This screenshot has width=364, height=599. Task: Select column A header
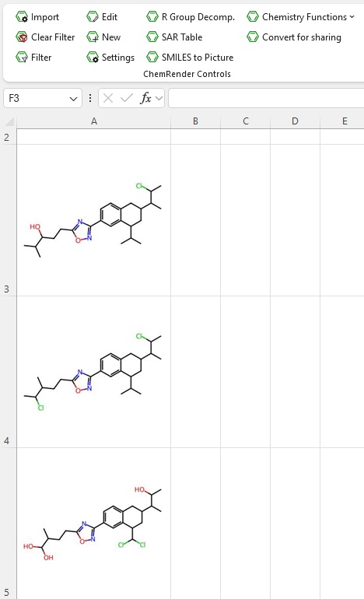[93, 121]
